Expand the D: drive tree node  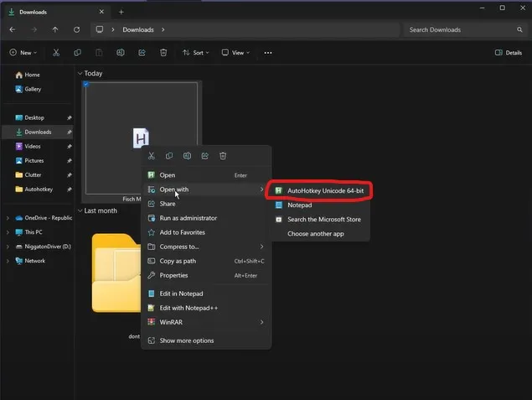point(8,247)
